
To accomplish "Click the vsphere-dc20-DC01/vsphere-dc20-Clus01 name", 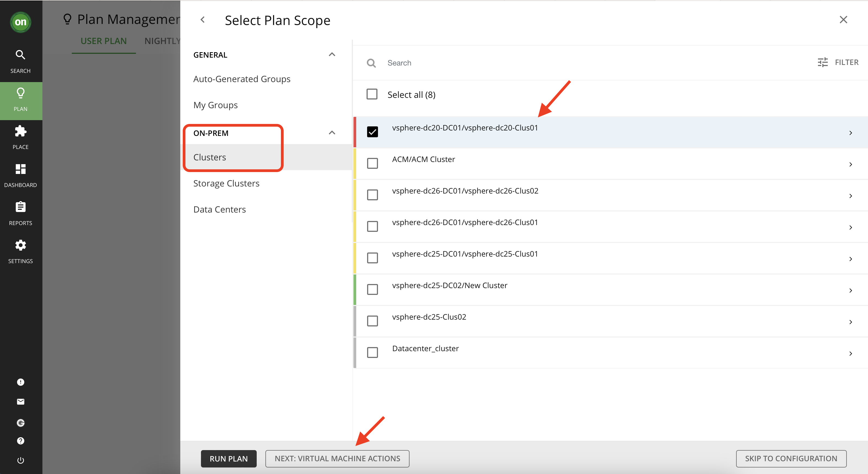I will pyautogui.click(x=465, y=128).
